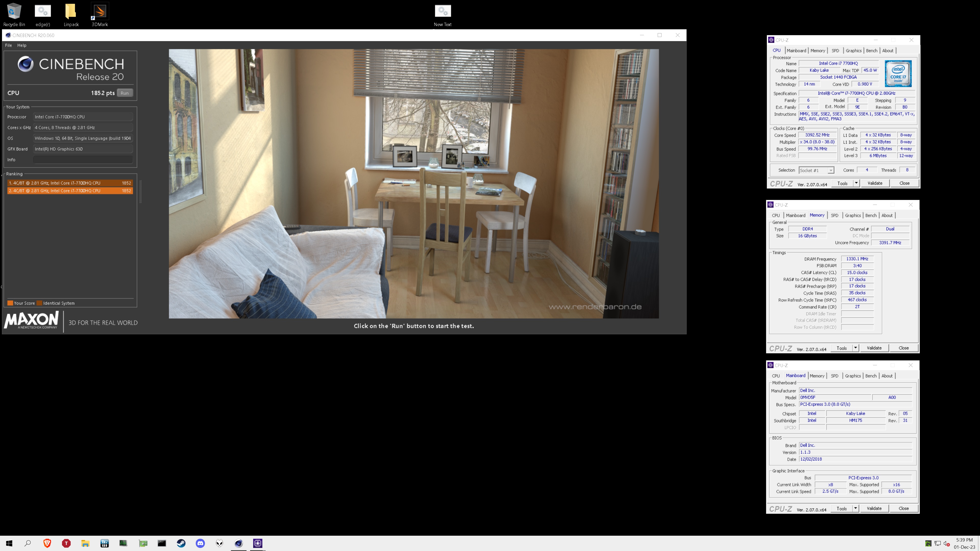Click Tools button in Mainboard CPU-Z window
Image resolution: width=980 pixels, height=551 pixels.
tap(841, 508)
